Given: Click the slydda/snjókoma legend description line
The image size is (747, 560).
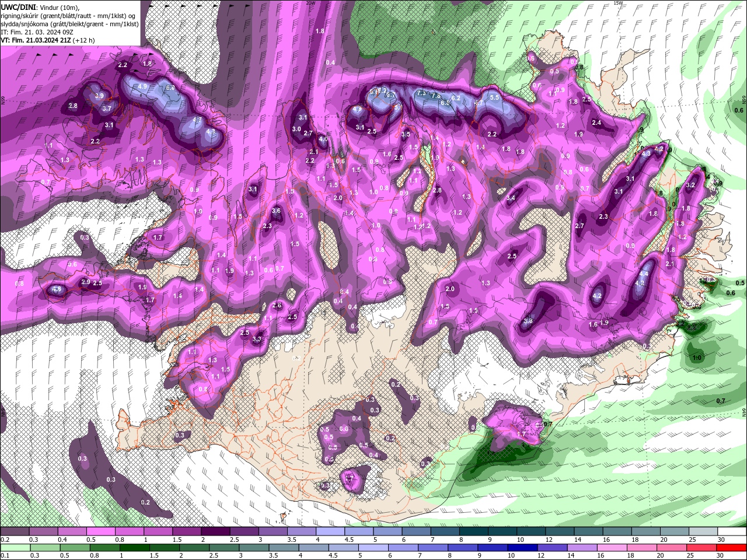Looking at the screenshot, I should [x=69, y=24].
